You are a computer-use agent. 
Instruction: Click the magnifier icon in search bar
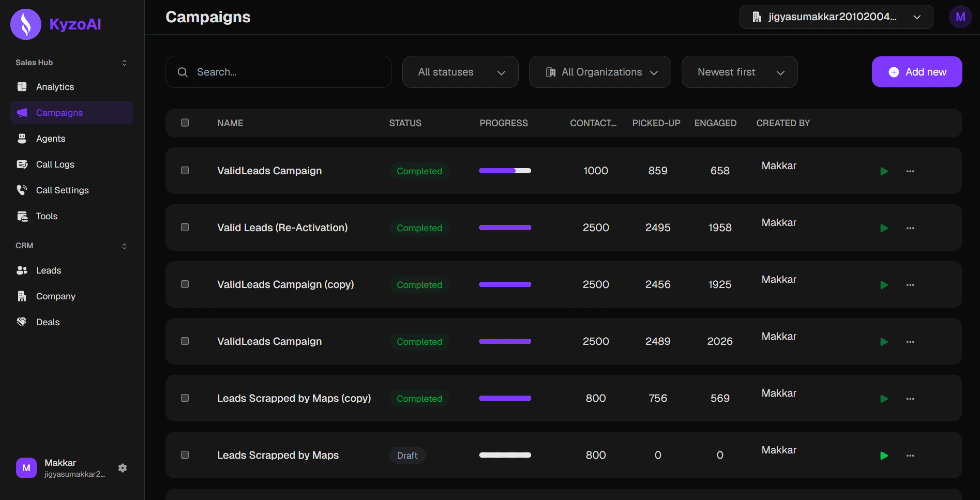[x=182, y=72]
